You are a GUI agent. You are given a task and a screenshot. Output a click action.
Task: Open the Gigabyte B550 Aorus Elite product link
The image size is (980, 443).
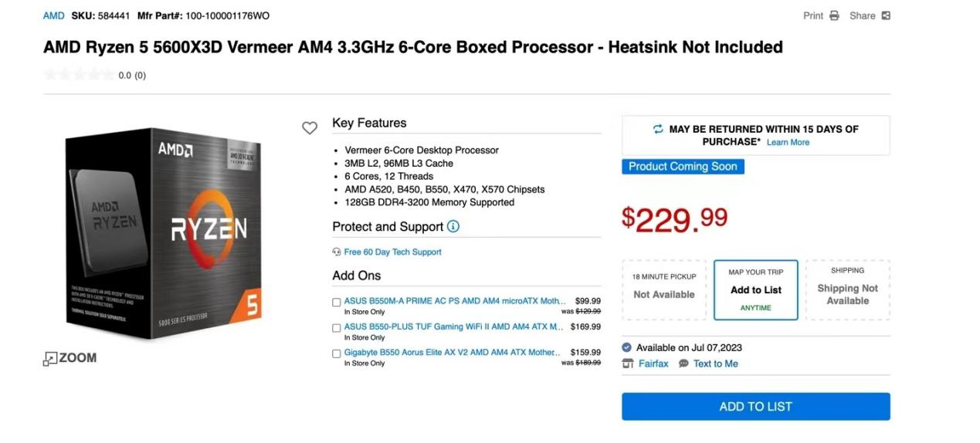coord(453,352)
